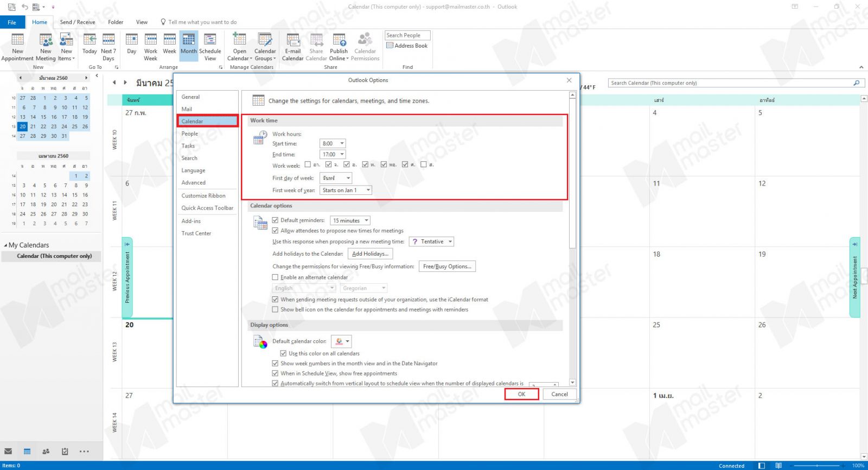Open the Tell me what you want box
The width and height of the screenshot is (868, 470).
199,22
